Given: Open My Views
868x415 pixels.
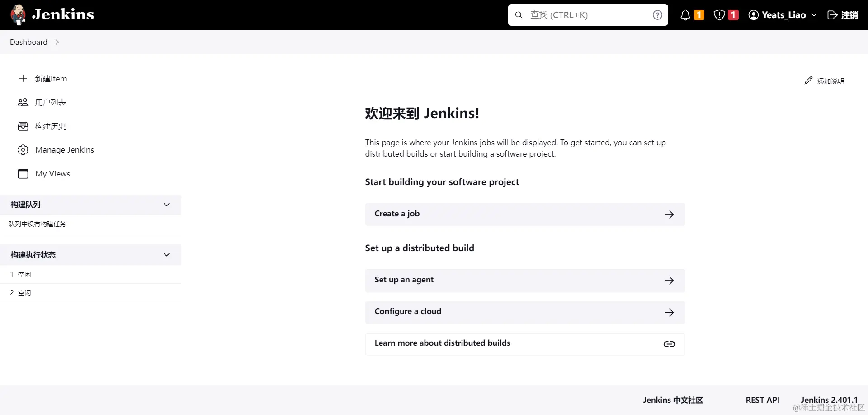Looking at the screenshot, I should pyautogui.click(x=53, y=174).
